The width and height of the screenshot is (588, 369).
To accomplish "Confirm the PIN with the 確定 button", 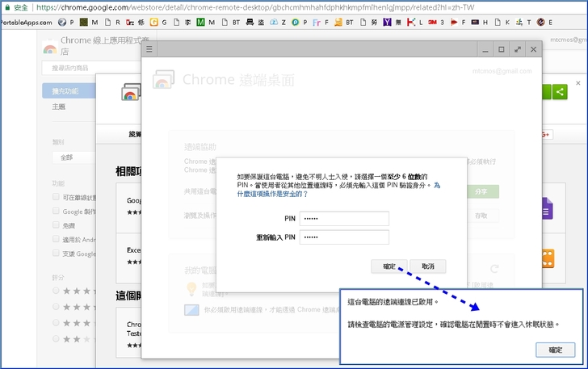I will pos(389,266).
